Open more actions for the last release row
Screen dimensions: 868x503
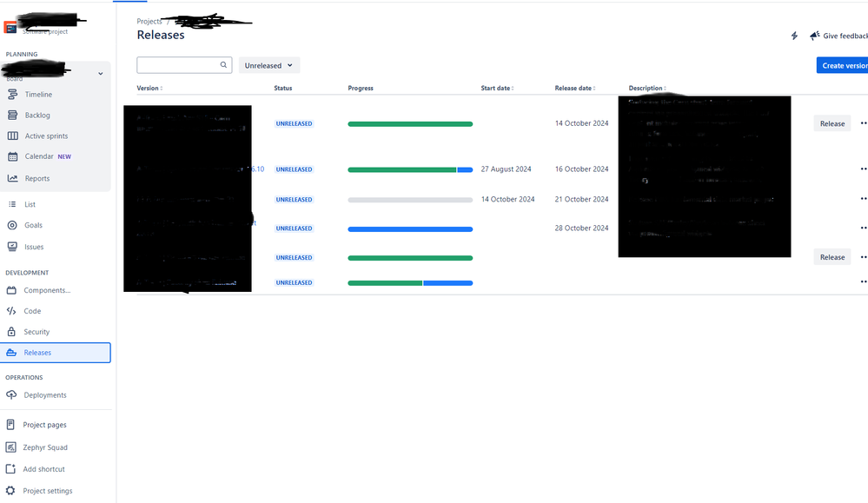click(863, 281)
